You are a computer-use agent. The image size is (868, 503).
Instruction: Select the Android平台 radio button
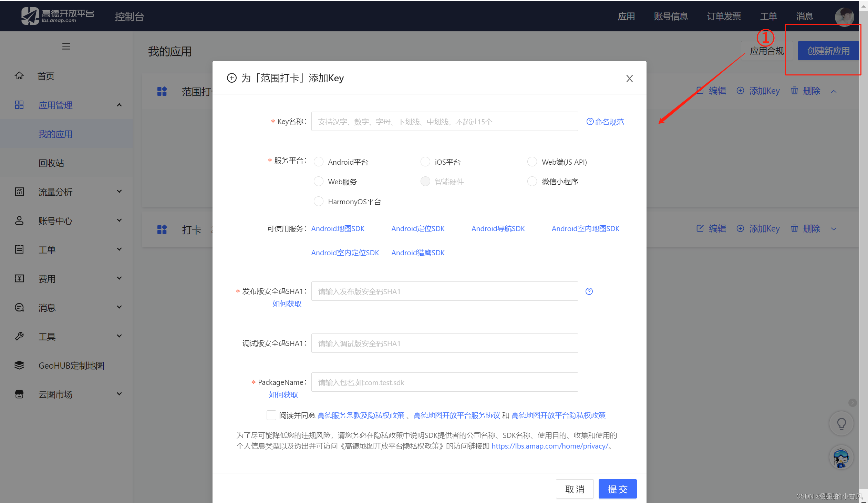319,162
